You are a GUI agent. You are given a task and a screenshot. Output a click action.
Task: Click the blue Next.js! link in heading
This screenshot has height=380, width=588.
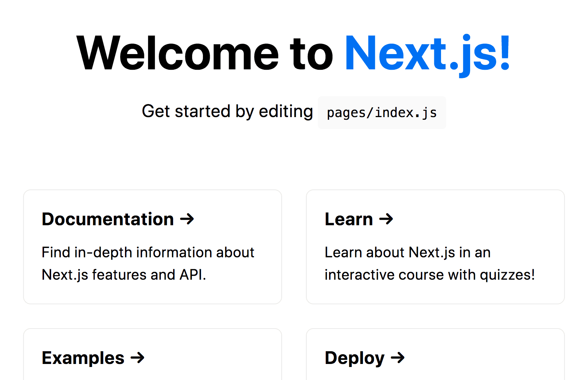(x=427, y=53)
